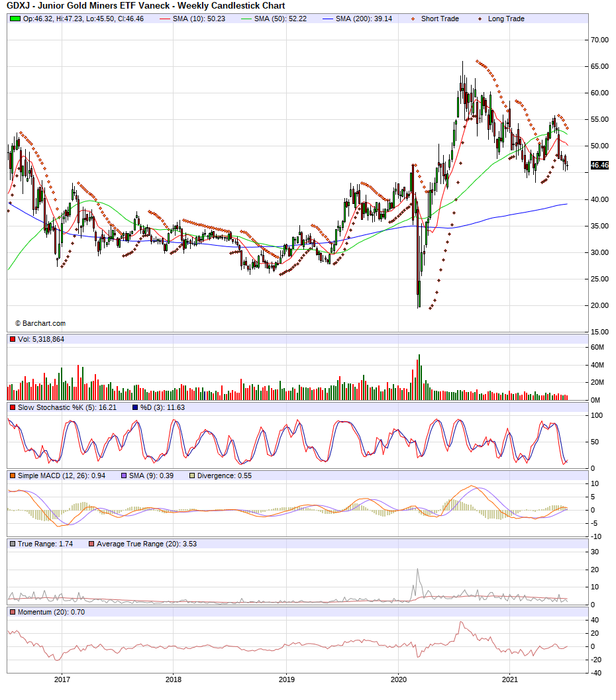
Task: Click the green SMA (50) legend line
Action: [x=246, y=19]
